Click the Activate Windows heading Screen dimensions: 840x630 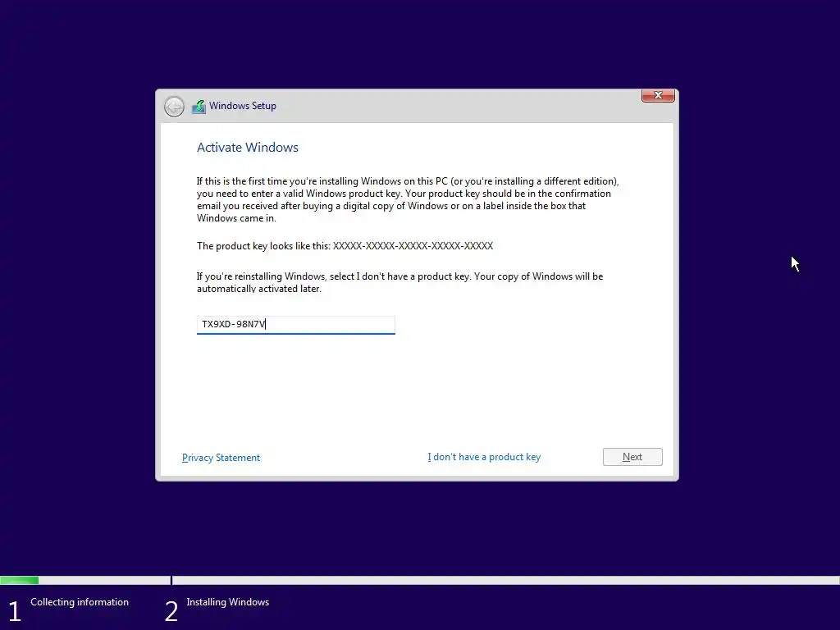pos(248,148)
